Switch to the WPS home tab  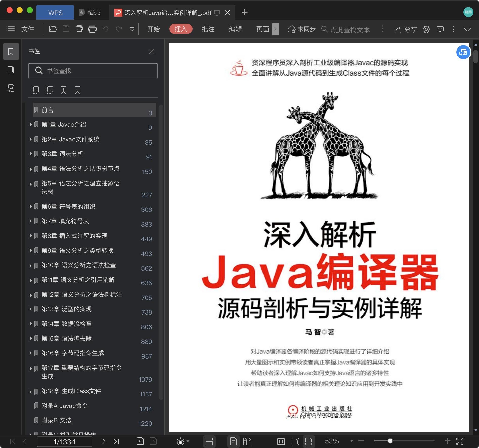coord(55,12)
